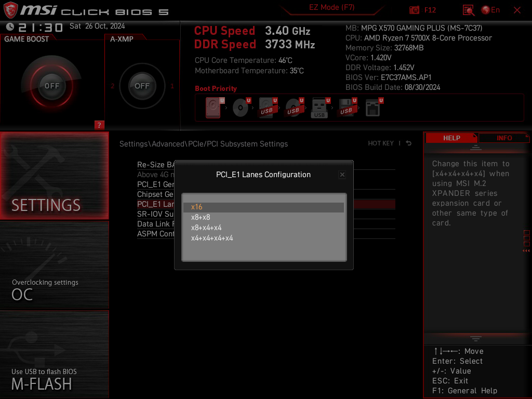Open the SETTINGS section
Screen dimensions: 532x399
[x=54, y=176]
